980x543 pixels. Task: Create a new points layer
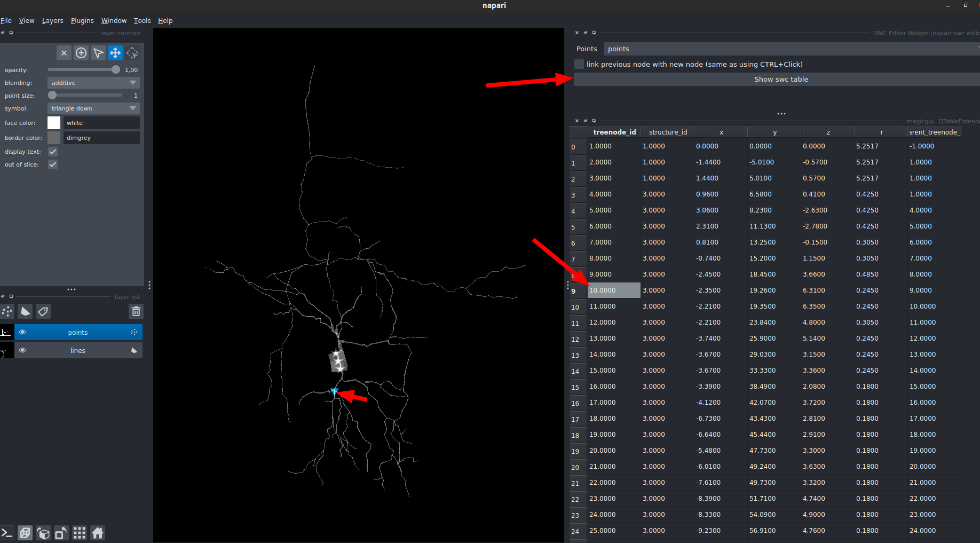[x=7, y=311]
